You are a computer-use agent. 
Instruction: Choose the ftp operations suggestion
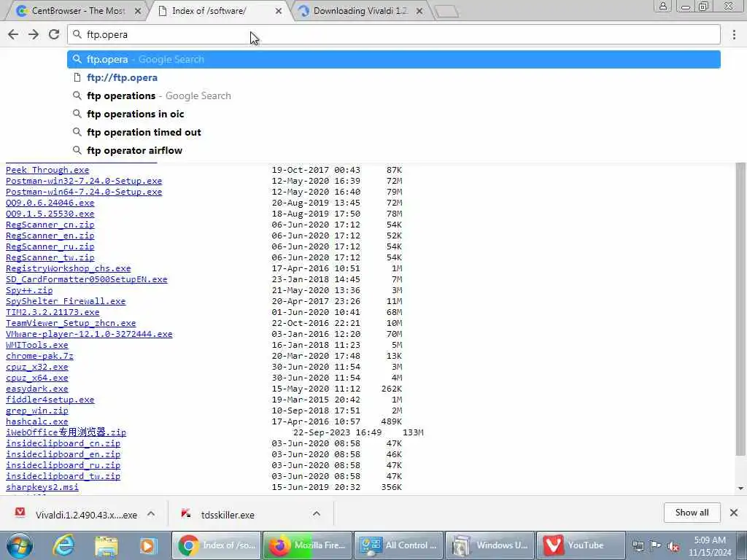tap(393, 96)
